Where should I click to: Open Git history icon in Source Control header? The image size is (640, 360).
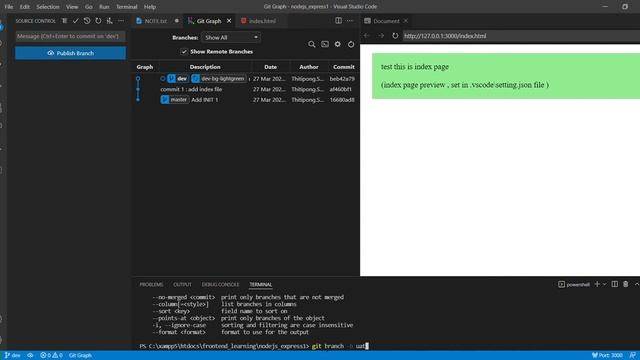pyautogui.click(x=87, y=21)
